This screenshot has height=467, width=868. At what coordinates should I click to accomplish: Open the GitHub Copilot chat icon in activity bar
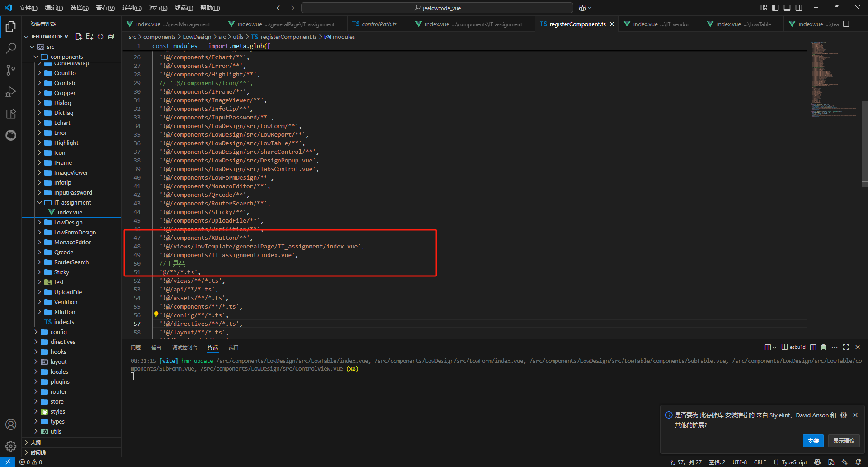(x=11, y=135)
